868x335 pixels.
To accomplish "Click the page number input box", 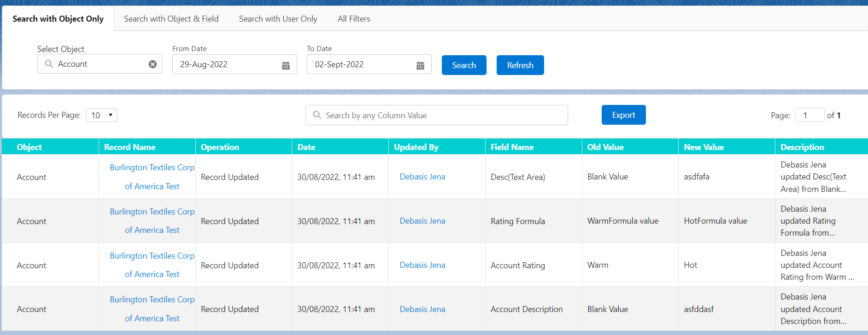I will pyautogui.click(x=809, y=115).
